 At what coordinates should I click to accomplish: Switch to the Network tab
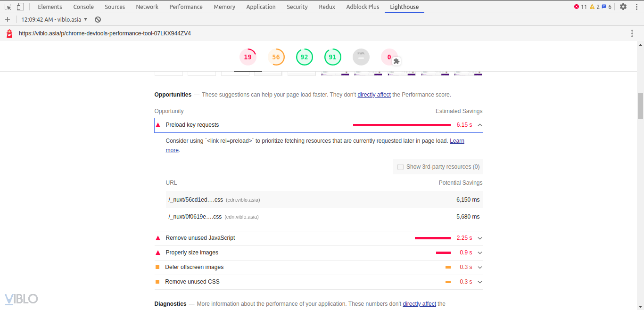147,7
